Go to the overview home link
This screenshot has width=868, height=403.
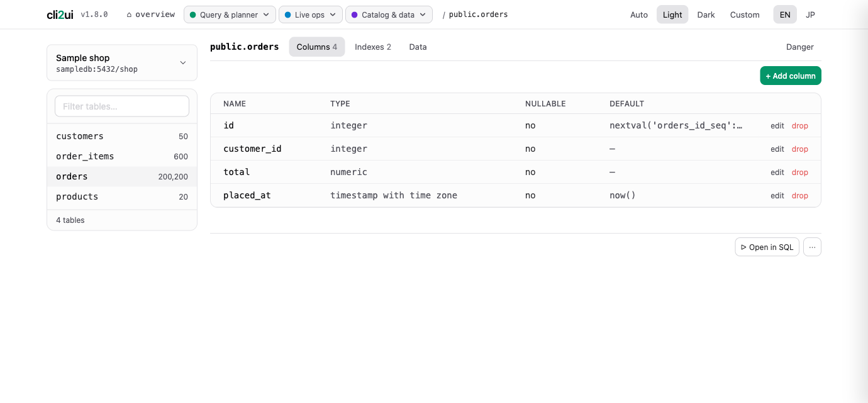click(151, 14)
